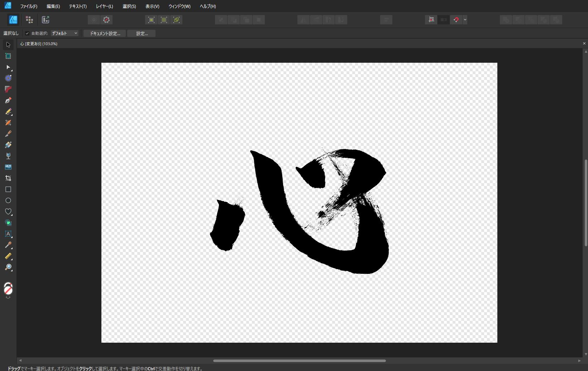This screenshot has width=588, height=371.
Task: Swap stroke and fill colors arrow
Action: click(x=8, y=298)
